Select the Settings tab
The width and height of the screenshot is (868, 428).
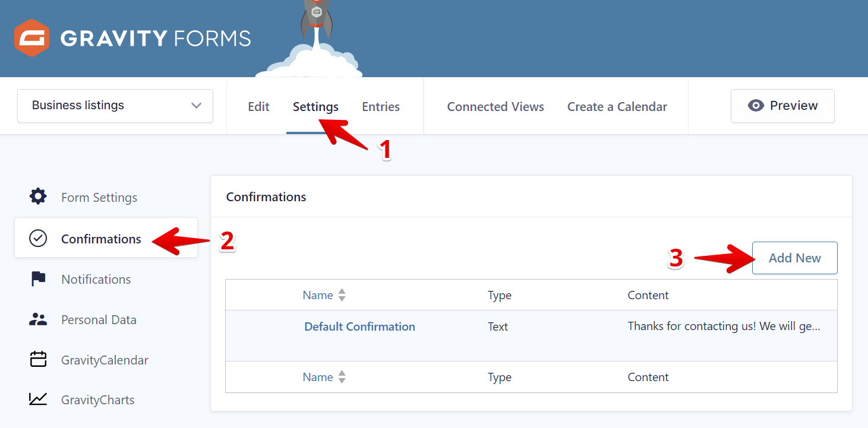(315, 107)
